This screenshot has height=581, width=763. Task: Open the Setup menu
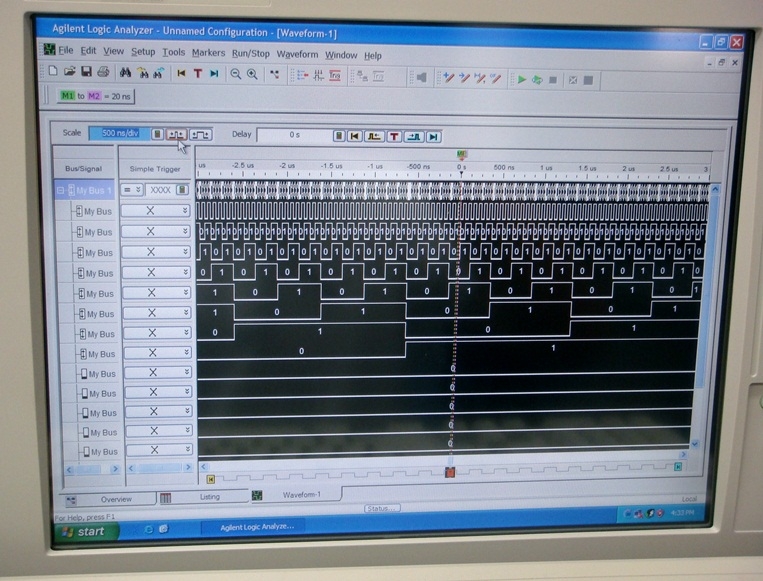[143, 52]
